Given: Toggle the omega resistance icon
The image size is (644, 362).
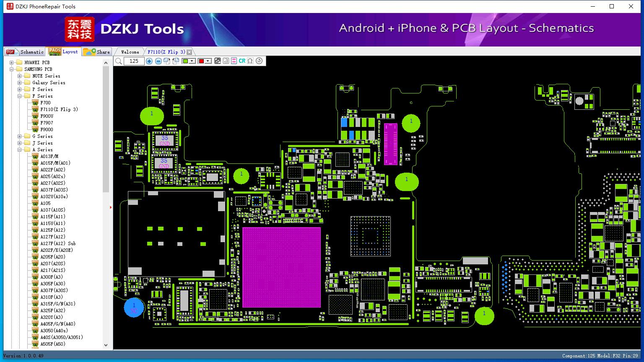Looking at the screenshot, I should 250,61.
